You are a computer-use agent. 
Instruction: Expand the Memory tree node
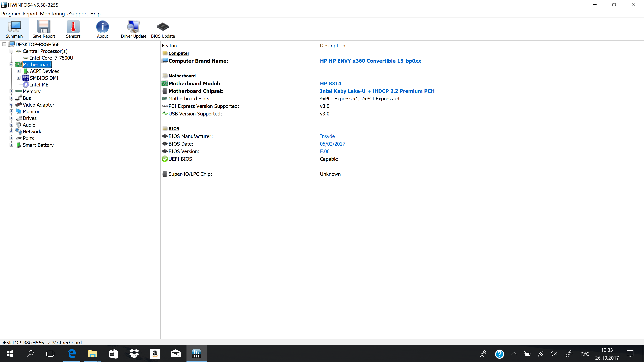[x=11, y=91]
